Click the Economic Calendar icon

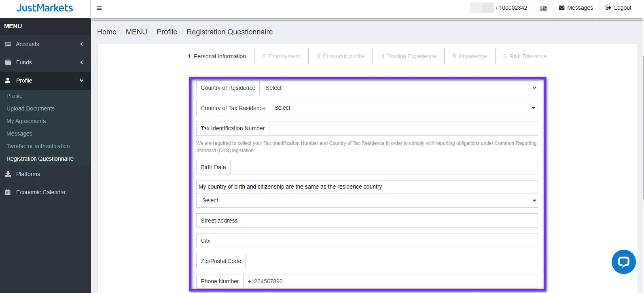click(8, 192)
